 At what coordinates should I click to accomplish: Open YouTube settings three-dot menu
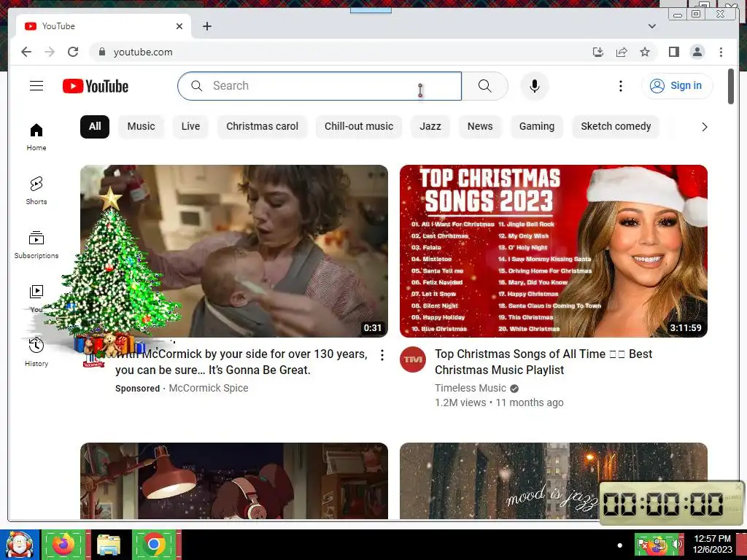click(x=620, y=86)
